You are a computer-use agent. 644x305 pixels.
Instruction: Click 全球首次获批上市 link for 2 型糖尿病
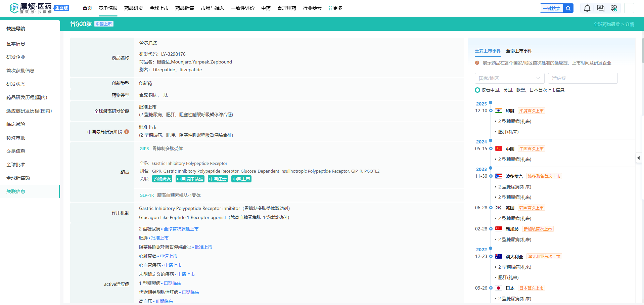click(x=181, y=229)
